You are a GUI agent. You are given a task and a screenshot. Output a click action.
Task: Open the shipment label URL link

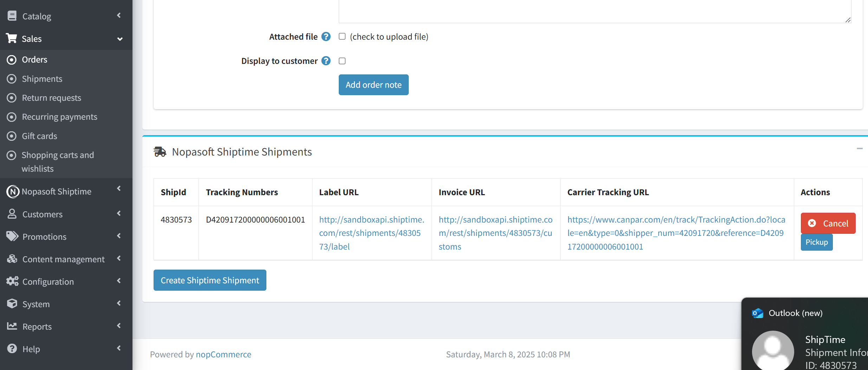pos(371,233)
